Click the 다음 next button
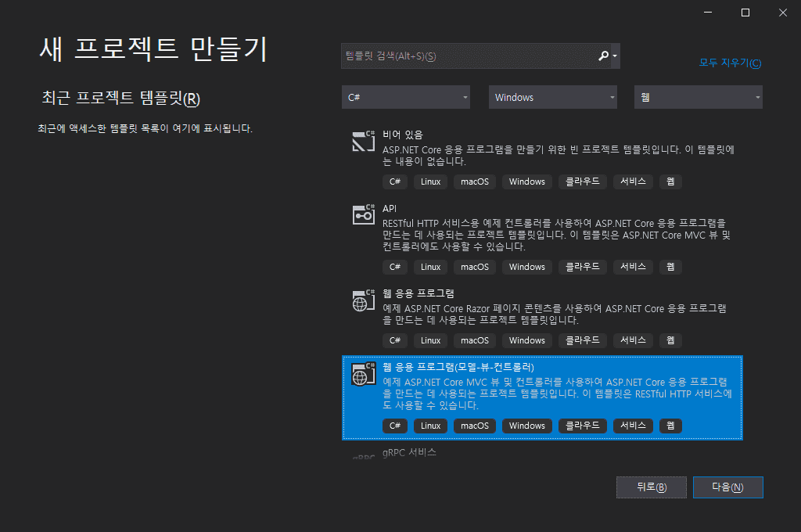The image size is (801, 532). [728, 487]
